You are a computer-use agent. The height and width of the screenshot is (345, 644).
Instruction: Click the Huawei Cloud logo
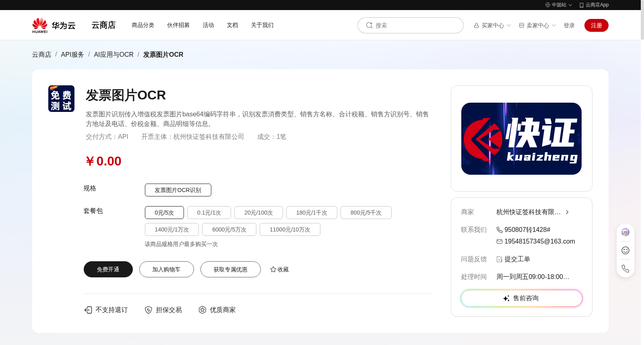pos(54,25)
